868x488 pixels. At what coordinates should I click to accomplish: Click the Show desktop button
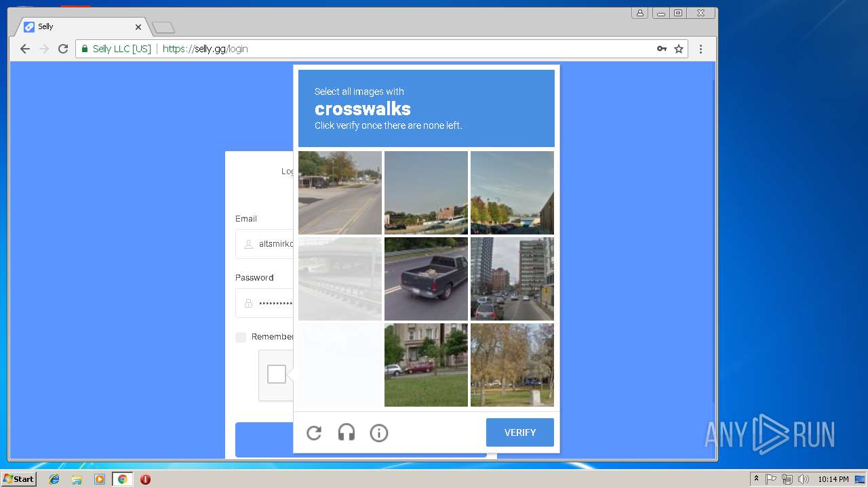(861, 479)
